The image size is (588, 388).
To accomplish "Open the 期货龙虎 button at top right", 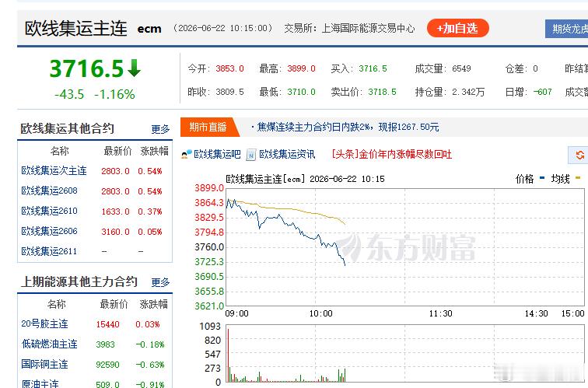I will click(567, 29).
